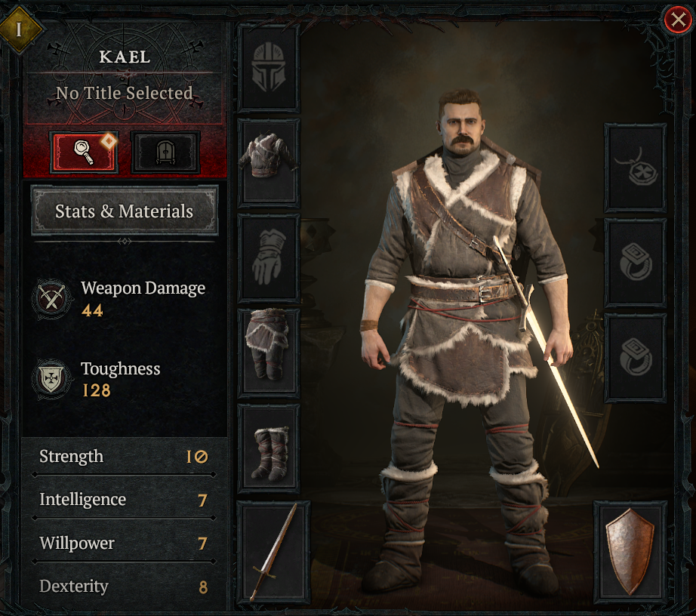Open the fur pants equipment slot
Image resolution: width=696 pixels, height=616 pixels.
pyautogui.click(x=269, y=353)
